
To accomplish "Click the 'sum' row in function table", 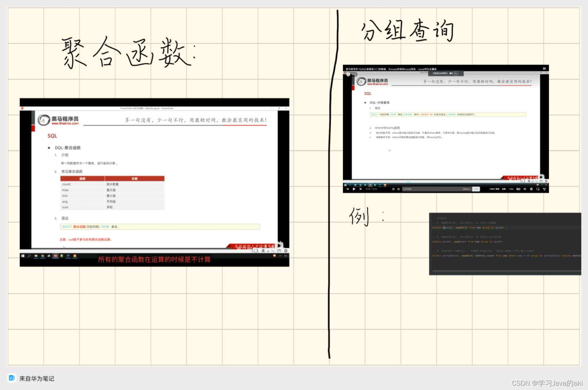I will click(x=112, y=207).
